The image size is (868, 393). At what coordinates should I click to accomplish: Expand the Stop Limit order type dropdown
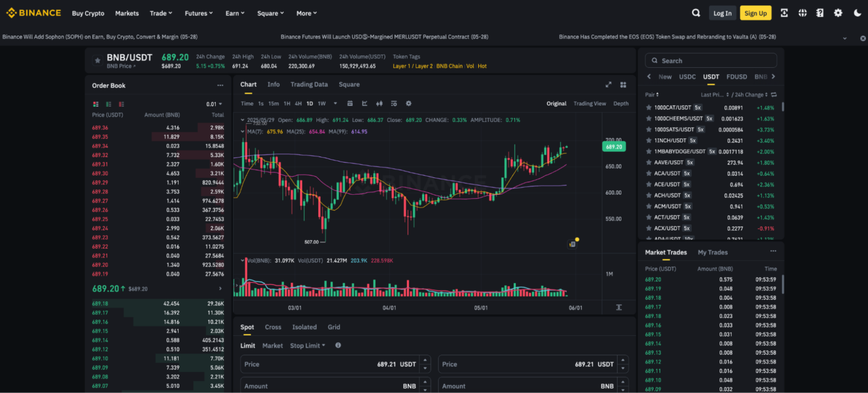[307, 345]
